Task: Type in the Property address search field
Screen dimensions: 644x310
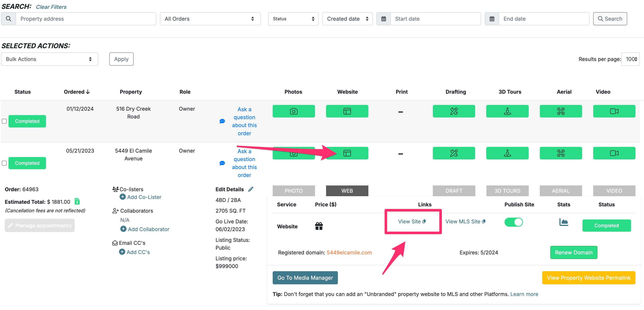Action: click(x=86, y=18)
